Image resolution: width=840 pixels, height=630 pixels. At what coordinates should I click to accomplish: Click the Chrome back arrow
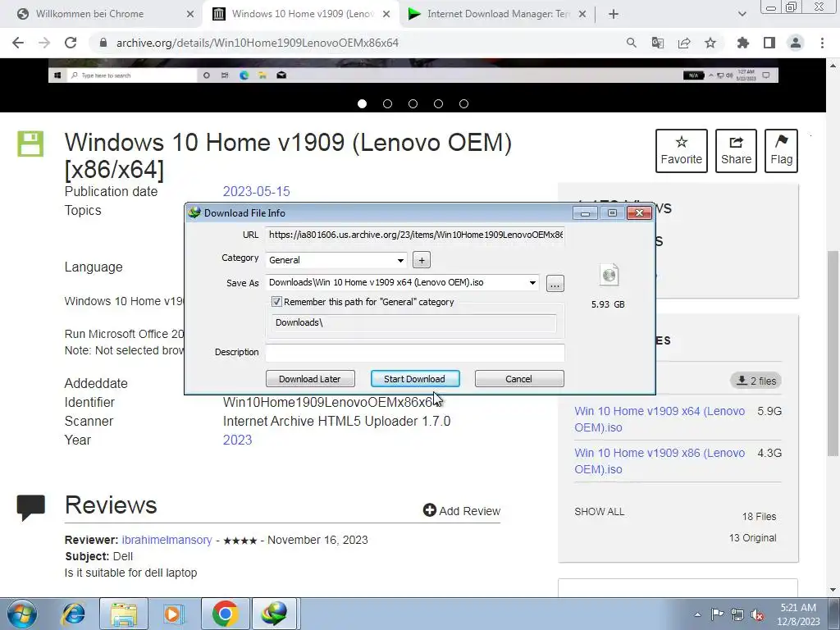(18, 43)
